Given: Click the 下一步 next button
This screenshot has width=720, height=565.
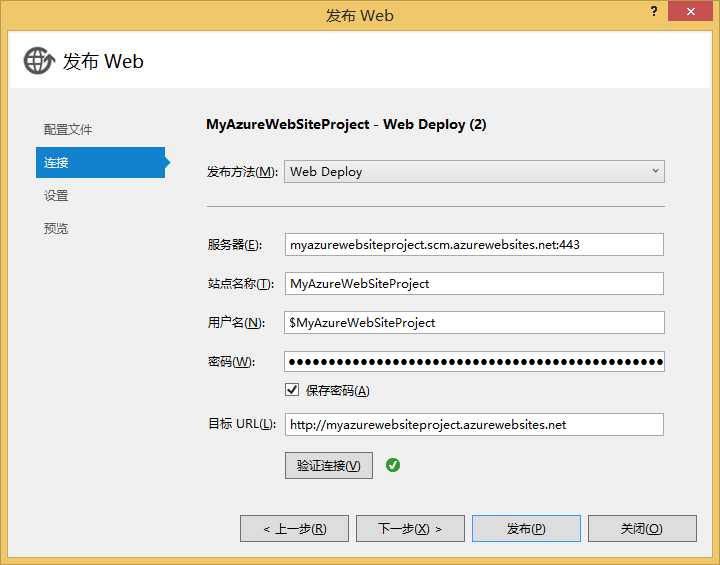Looking at the screenshot, I should click(x=410, y=528).
